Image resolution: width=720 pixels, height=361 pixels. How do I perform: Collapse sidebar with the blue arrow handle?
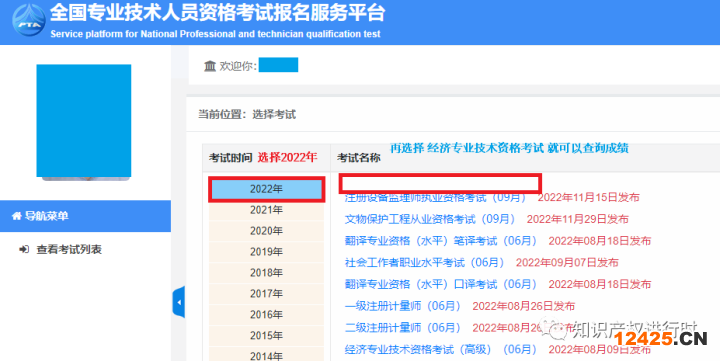[x=179, y=302]
